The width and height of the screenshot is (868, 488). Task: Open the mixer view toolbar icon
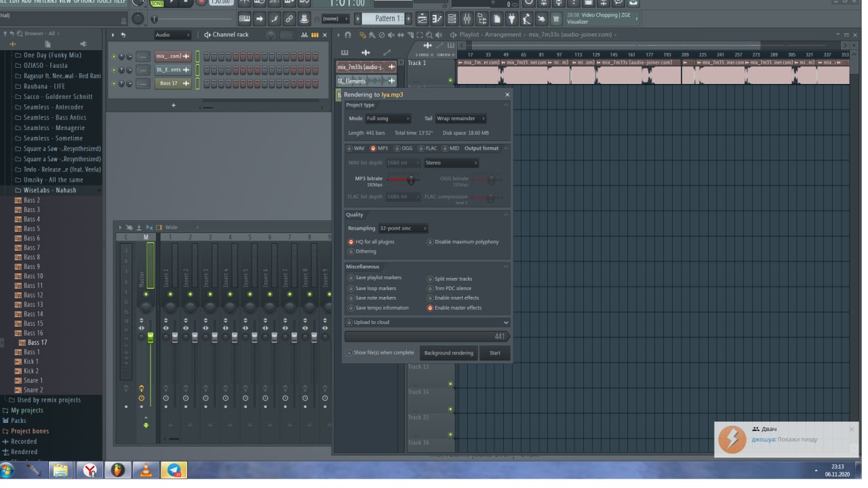coord(467,18)
